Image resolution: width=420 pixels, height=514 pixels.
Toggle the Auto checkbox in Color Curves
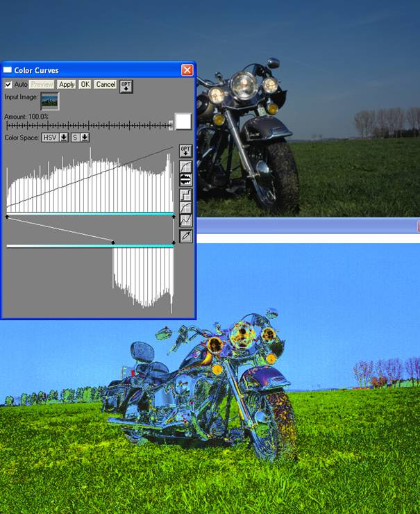[8, 85]
